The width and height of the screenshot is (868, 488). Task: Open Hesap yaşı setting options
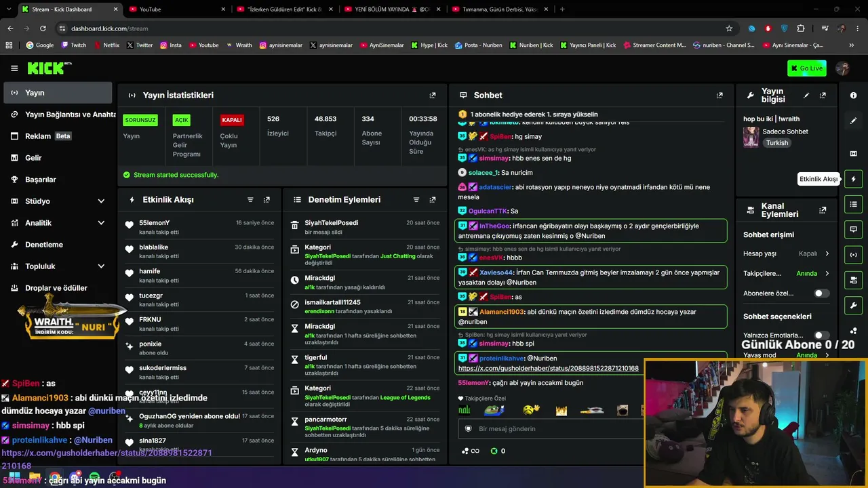click(x=787, y=253)
